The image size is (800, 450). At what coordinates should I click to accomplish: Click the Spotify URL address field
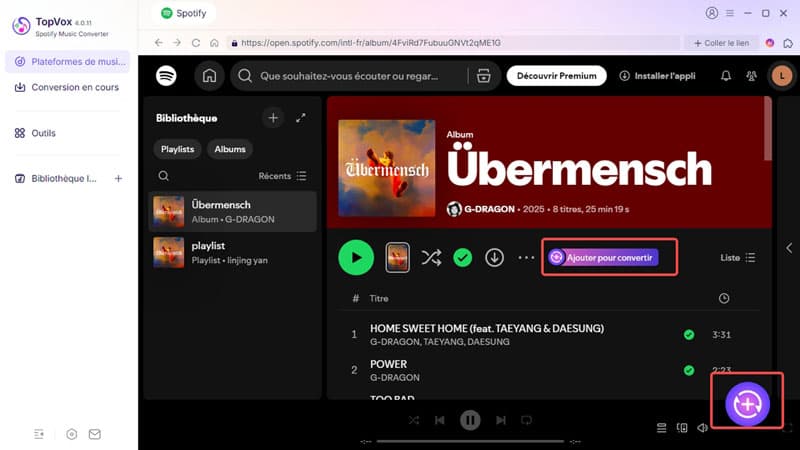453,43
